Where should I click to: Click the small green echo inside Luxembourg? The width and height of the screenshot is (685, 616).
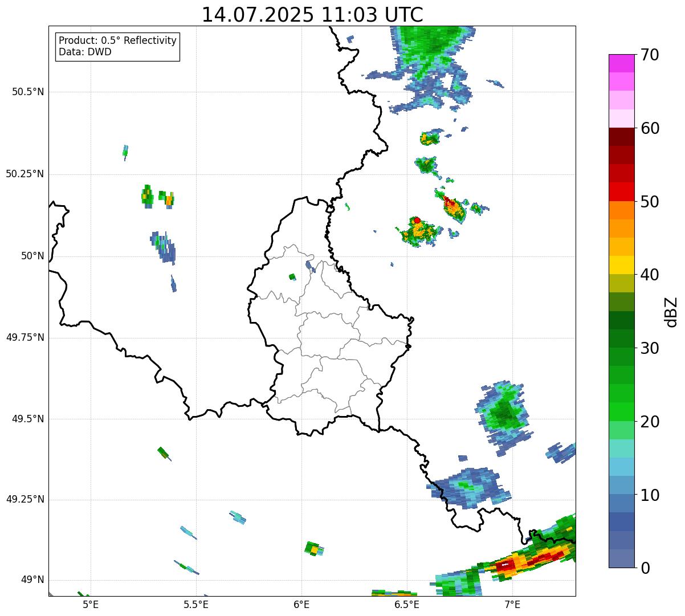(292, 277)
